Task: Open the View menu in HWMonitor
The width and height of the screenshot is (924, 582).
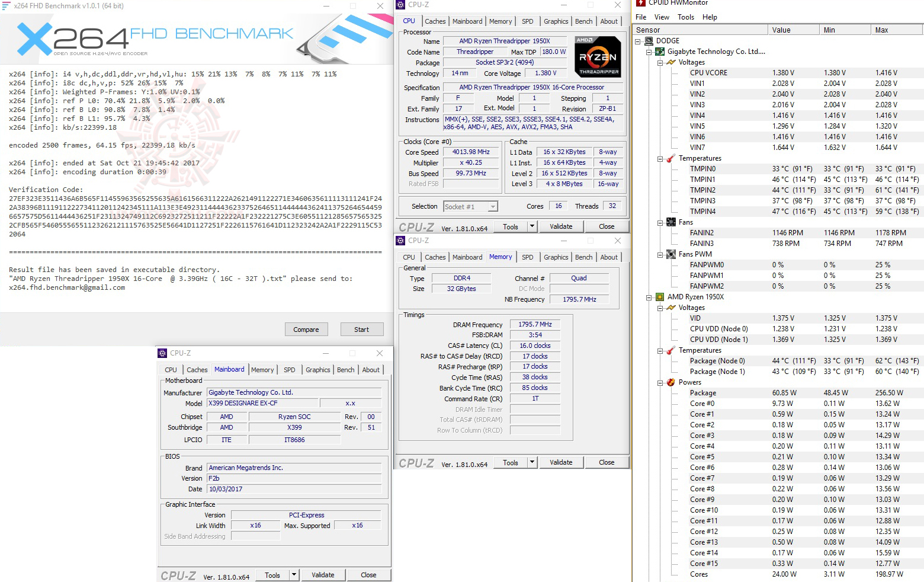Action: (662, 17)
